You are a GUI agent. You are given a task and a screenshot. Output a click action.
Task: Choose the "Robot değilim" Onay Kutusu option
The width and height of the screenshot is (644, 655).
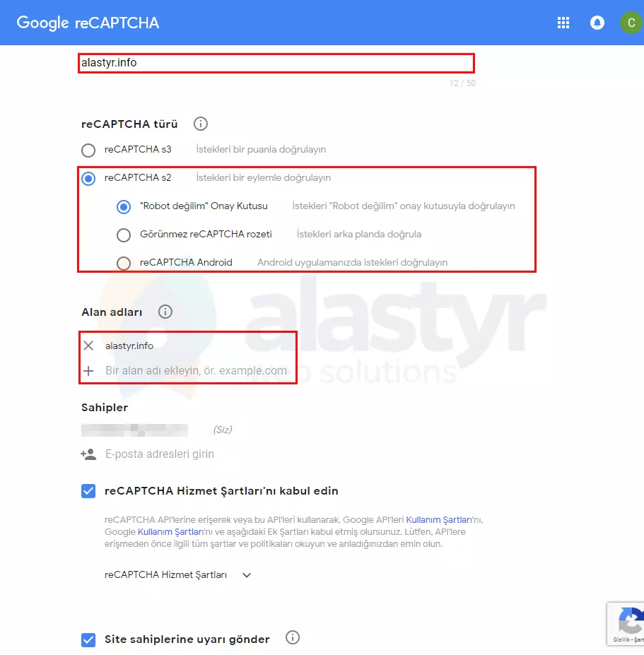pyautogui.click(x=124, y=207)
